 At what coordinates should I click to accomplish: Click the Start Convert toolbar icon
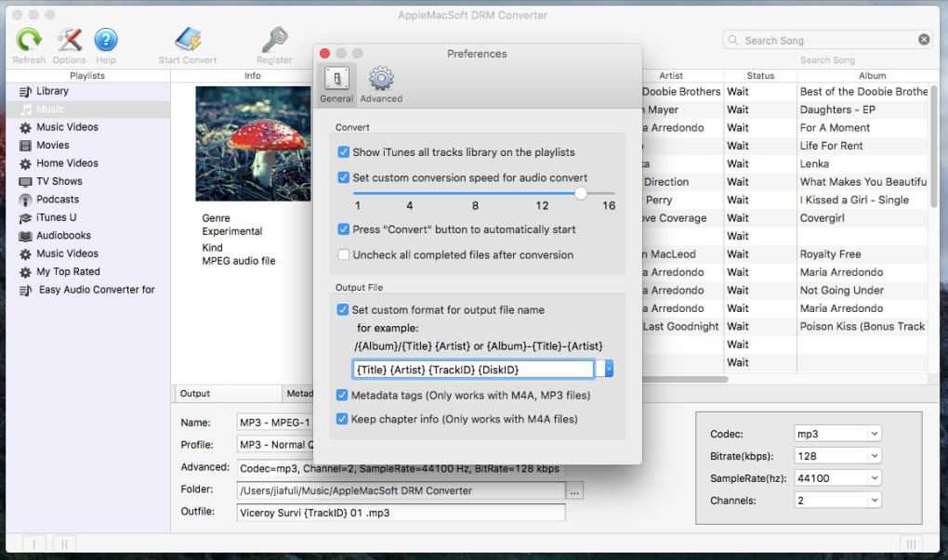click(188, 40)
